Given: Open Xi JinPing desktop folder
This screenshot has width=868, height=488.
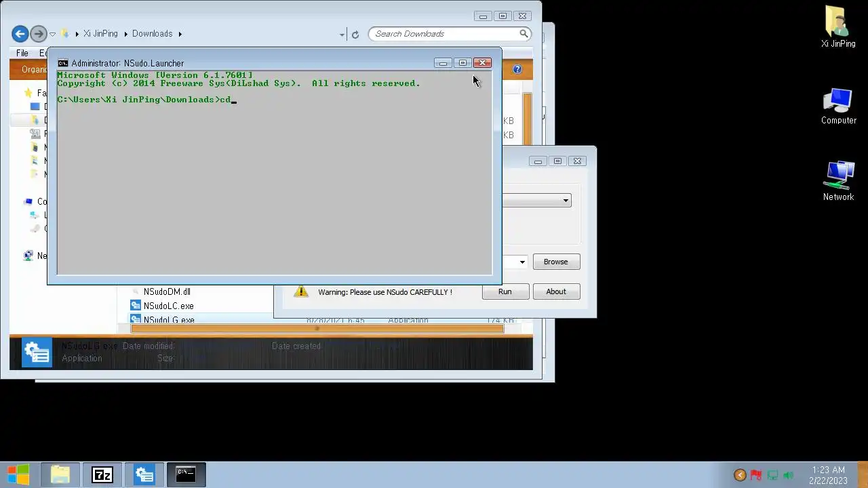Looking at the screenshot, I should (x=838, y=27).
